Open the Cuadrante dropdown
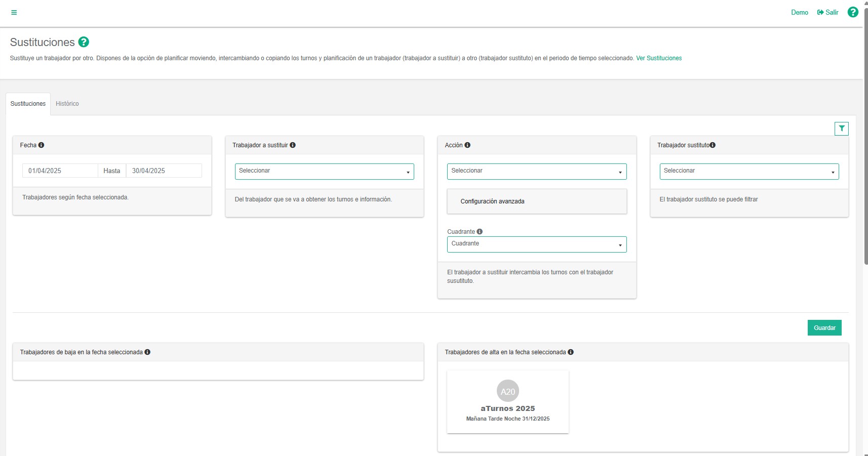The image size is (868, 456). 536,244
